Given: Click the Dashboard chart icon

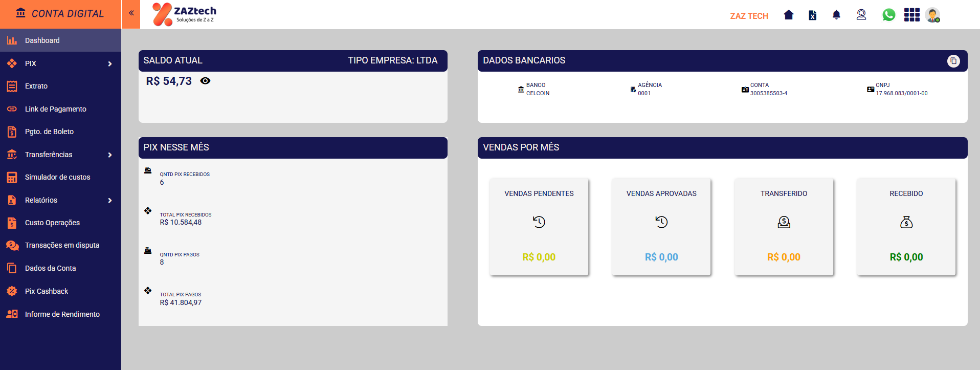Looking at the screenshot, I should point(12,40).
